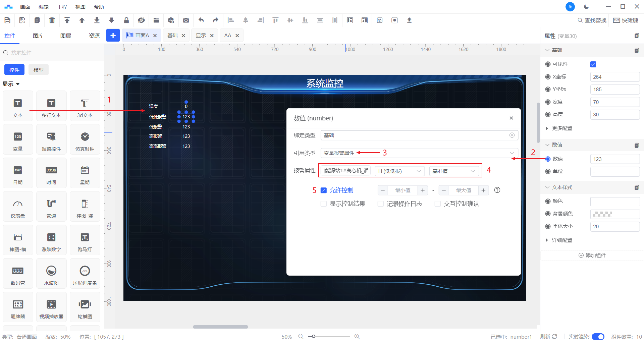
Task: Choose the 仿真时钟 clock widget
Action: [85, 139]
